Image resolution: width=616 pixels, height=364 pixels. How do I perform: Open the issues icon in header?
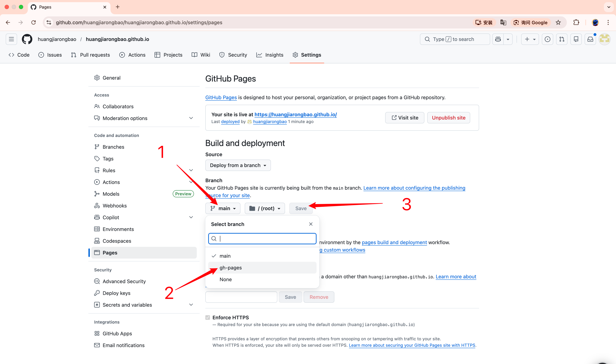pyautogui.click(x=548, y=39)
